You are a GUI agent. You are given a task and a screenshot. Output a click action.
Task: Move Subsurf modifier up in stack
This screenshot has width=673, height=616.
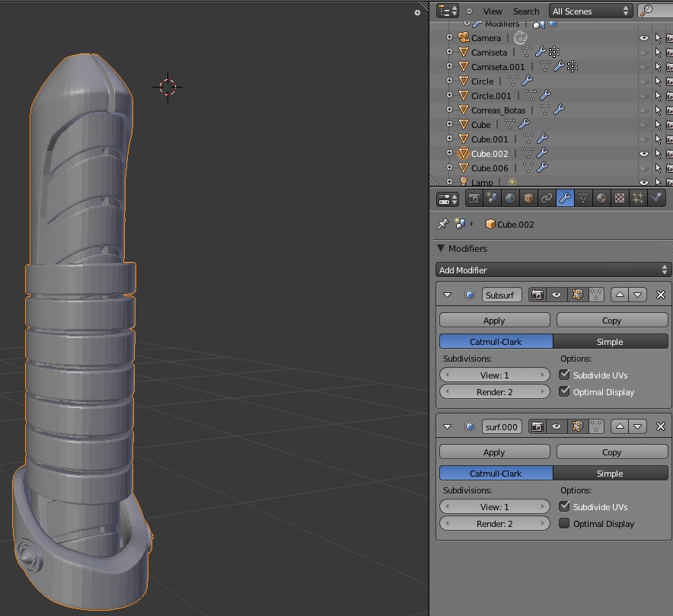pyautogui.click(x=620, y=295)
